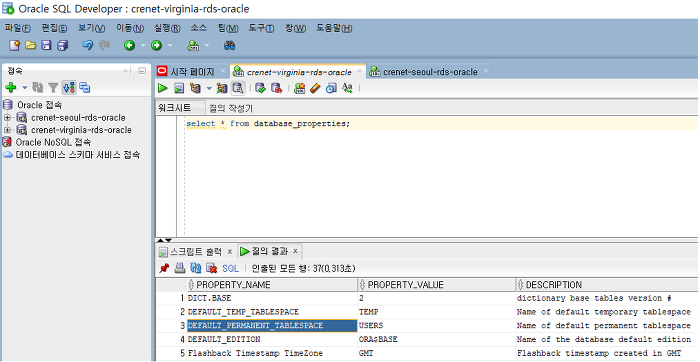Click the green plus New Connection icon

(11, 87)
